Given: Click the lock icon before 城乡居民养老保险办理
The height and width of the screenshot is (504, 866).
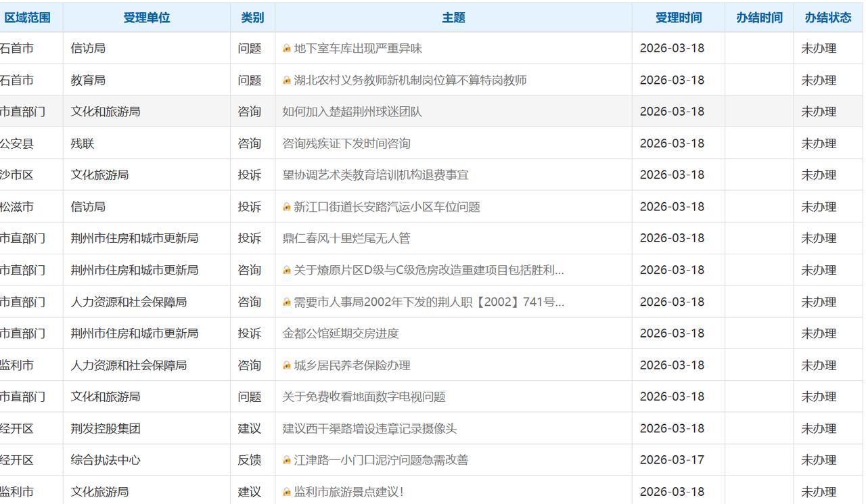Looking at the screenshot, I should tap(286, 365).
